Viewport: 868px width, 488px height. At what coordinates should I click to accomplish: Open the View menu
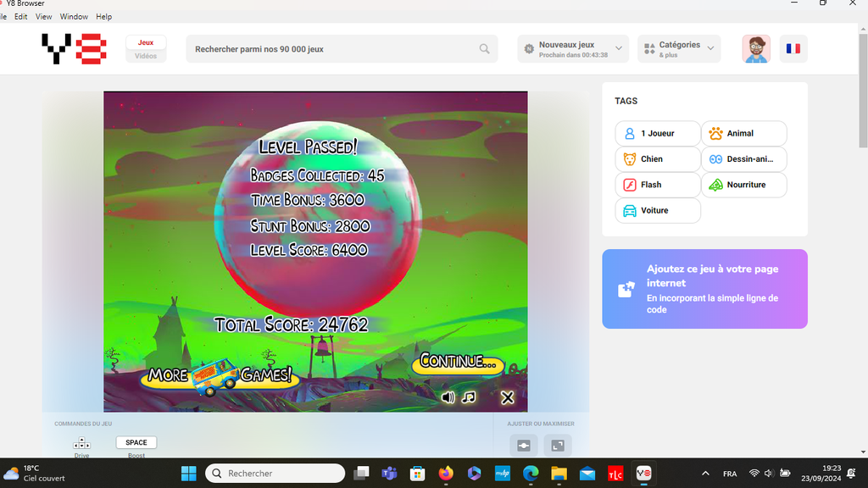pyautogui.click(x=43, y=17)
